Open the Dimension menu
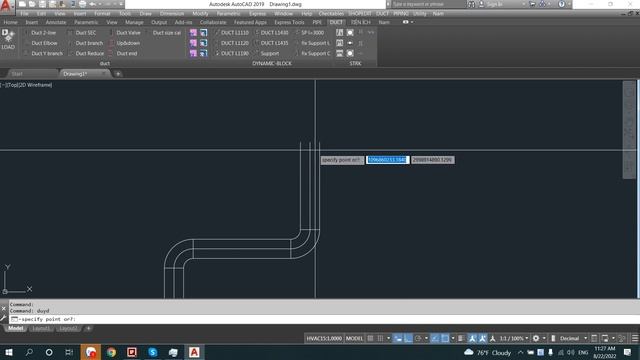Image resolution: width=640 pixels, height=360 pixels. [172, 13]
